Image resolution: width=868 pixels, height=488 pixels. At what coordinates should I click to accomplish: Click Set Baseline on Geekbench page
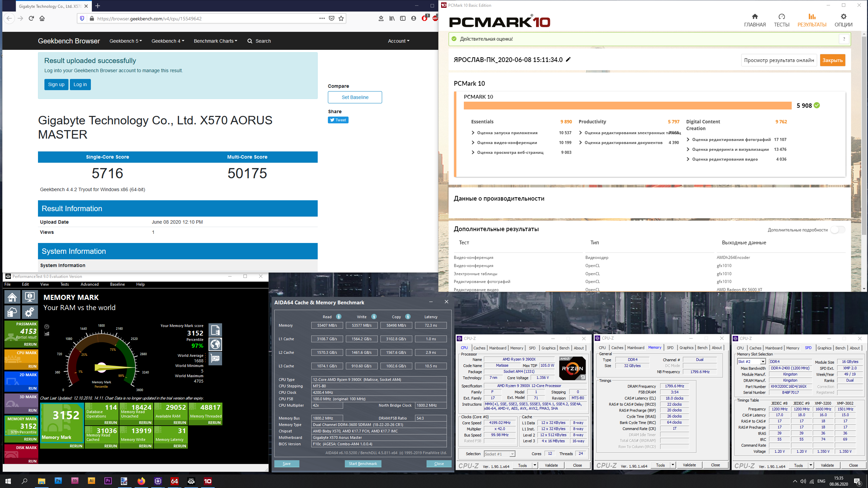pyautogui.click(x=355, y=97)
